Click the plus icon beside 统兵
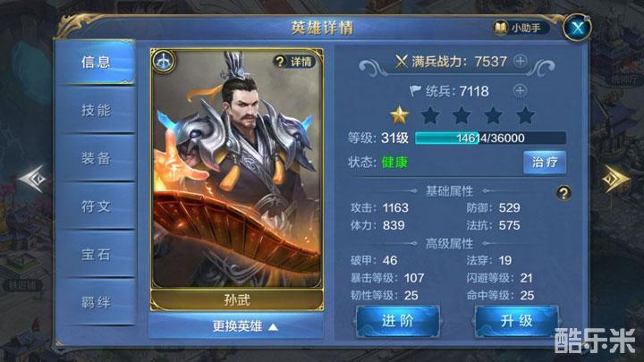The width and height of the screenshot is (644, 362). 520,90
